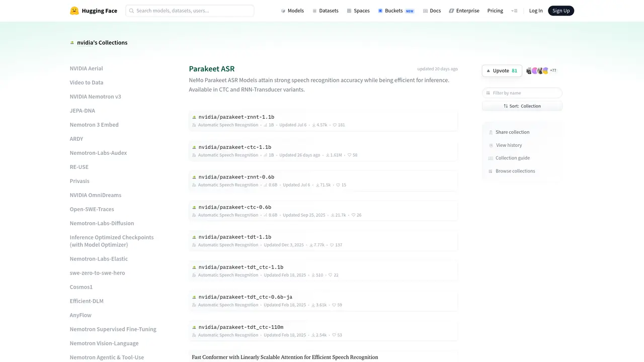The width and height of the screenshot is (644, 362).
Task: Click the Hugging Face logo icon
Action: click(74, 11)
